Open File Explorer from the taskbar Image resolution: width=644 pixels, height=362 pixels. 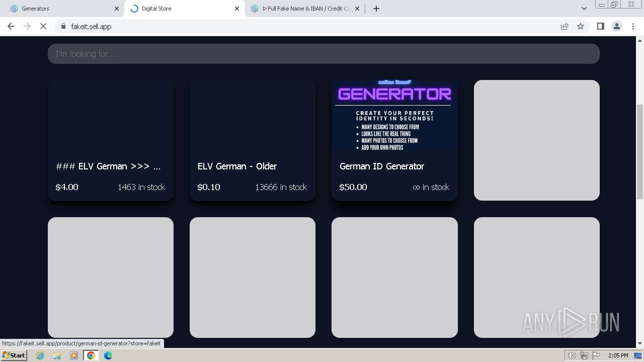[57, 355]
